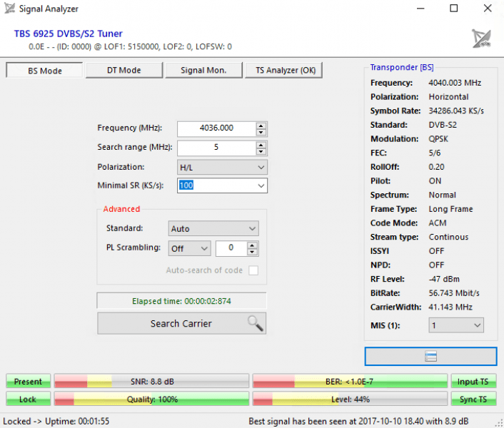Click the Frequency 4036.000 input field
This screenshot has height=428, width=504.
click(217, 128)
